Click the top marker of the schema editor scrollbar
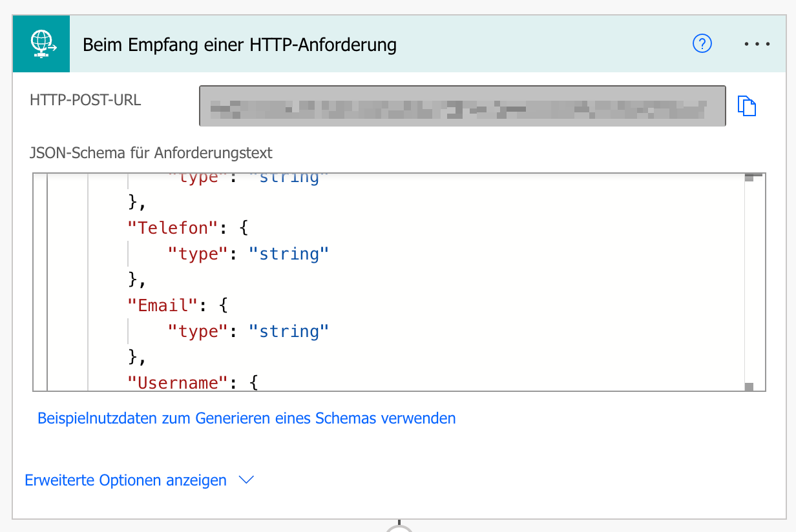The image size is (796, 532). pyautogui.click(x=749, y=178)
